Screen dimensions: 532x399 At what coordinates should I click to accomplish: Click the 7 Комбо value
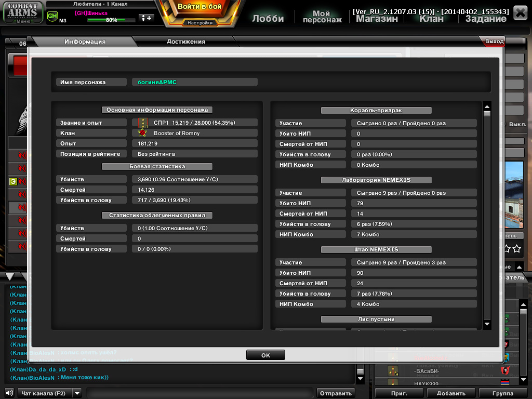368,234
